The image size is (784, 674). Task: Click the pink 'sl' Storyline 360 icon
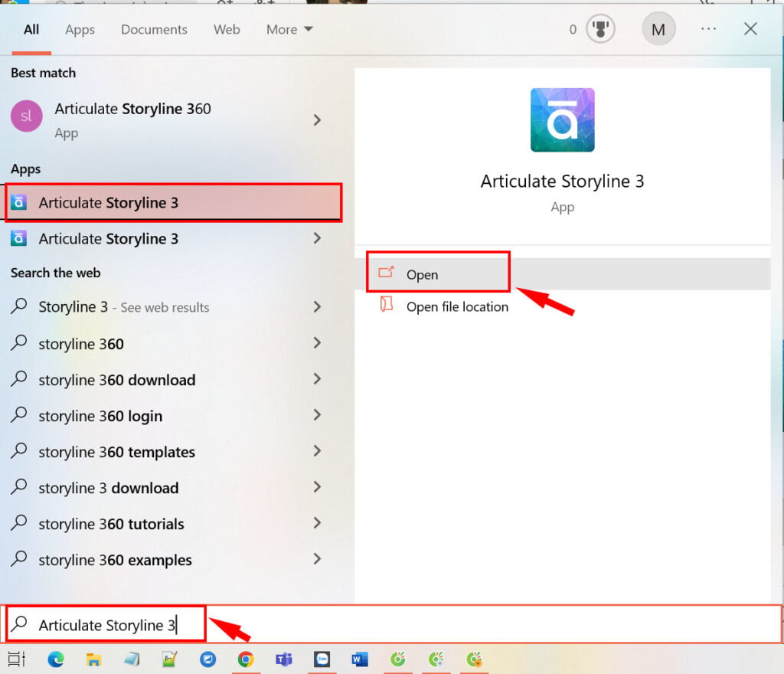click(x=26, y=116)
